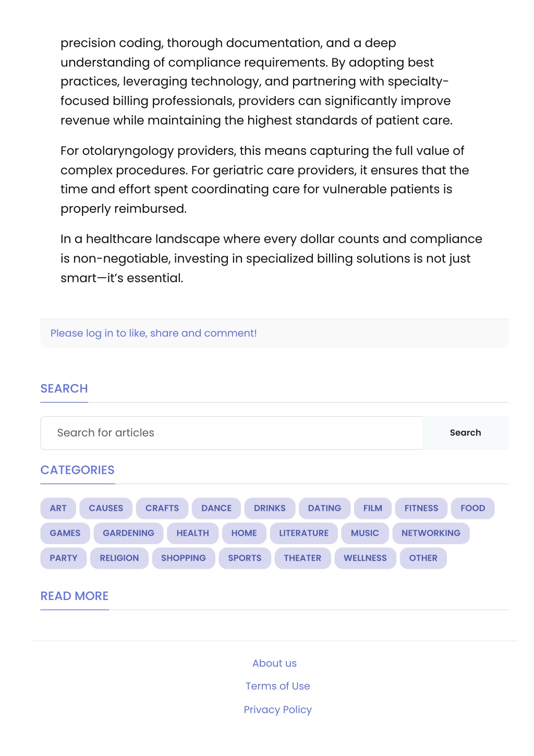Open the DATING category tag
Image resolution: width=534 pixels, height=756 pixels.
pos(324,508)
